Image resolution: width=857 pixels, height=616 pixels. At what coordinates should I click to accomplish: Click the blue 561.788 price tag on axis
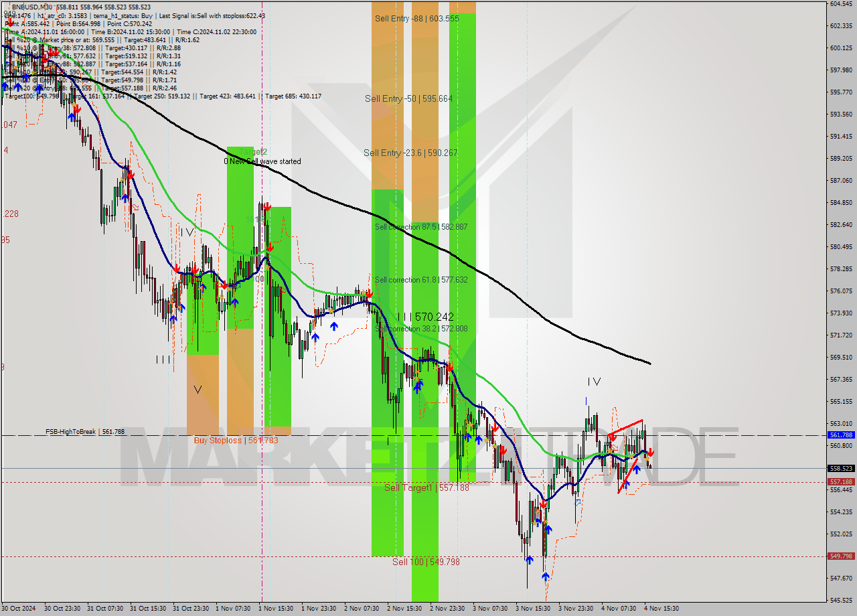(841, 435)
